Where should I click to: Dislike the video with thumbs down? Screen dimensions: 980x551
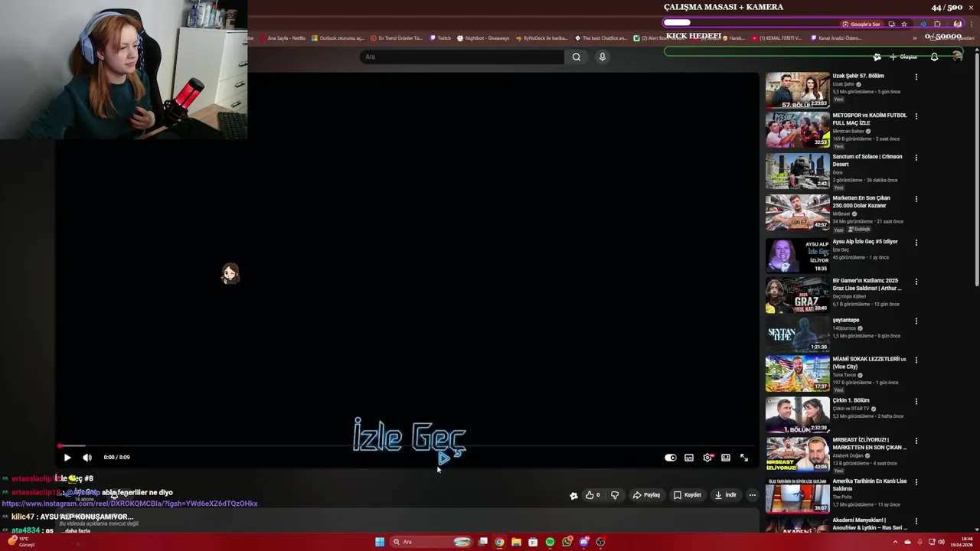(x=614, y=495)
